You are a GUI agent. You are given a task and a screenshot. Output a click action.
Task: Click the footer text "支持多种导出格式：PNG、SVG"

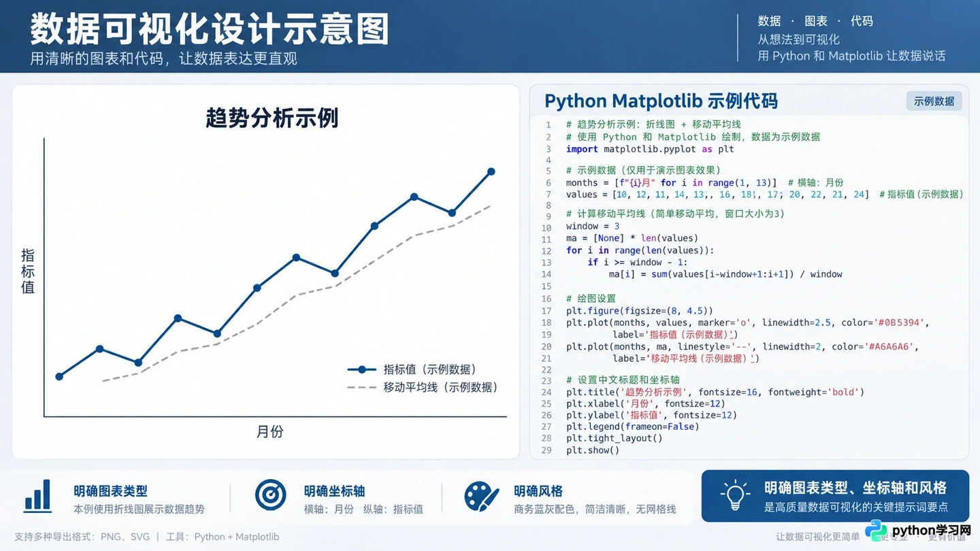point(82,537)
